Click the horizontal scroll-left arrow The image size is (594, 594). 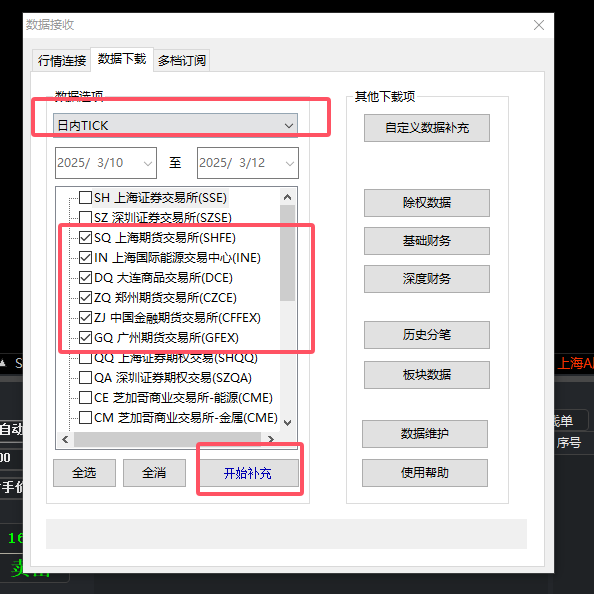click(x=65, y=439)
